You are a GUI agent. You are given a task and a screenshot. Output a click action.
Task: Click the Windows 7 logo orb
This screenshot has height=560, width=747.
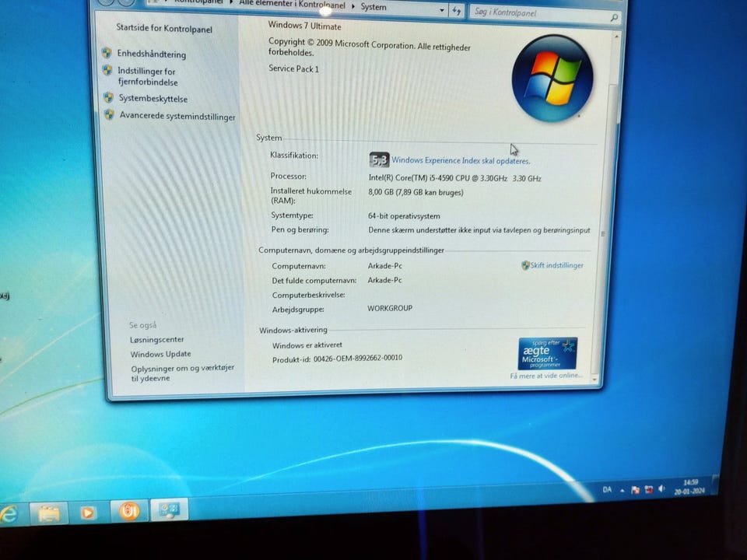pos(552,78)
